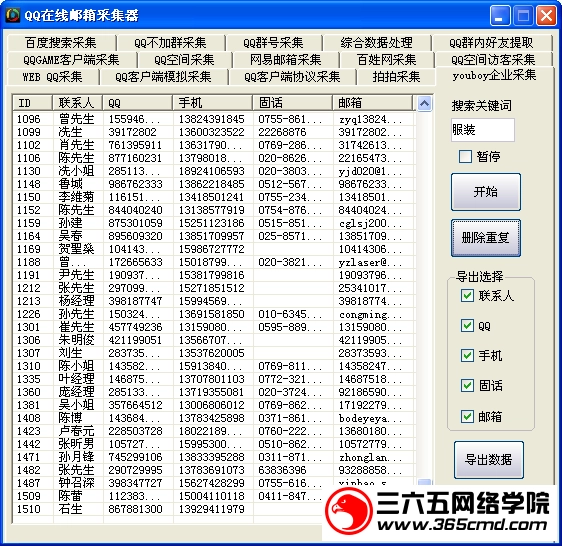Switch to QQ空间访客采集 tab
Image resolution: width=562 pixels, height=546 pixels.
pos(493,60)
